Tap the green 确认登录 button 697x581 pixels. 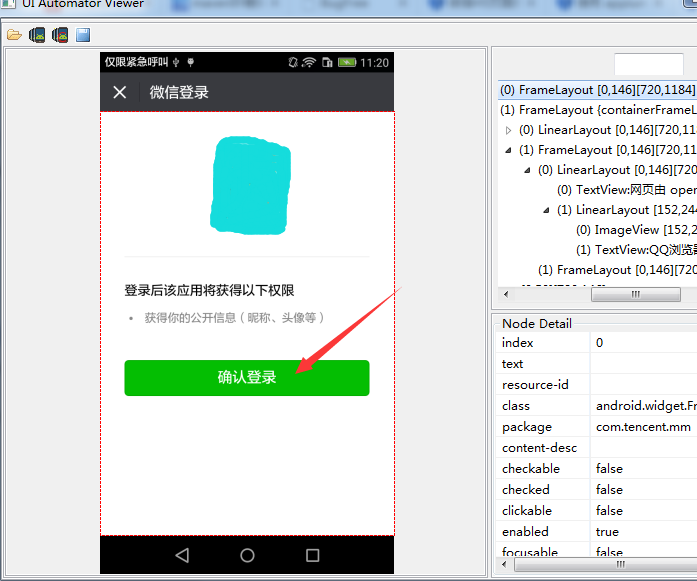click(247, 378)
